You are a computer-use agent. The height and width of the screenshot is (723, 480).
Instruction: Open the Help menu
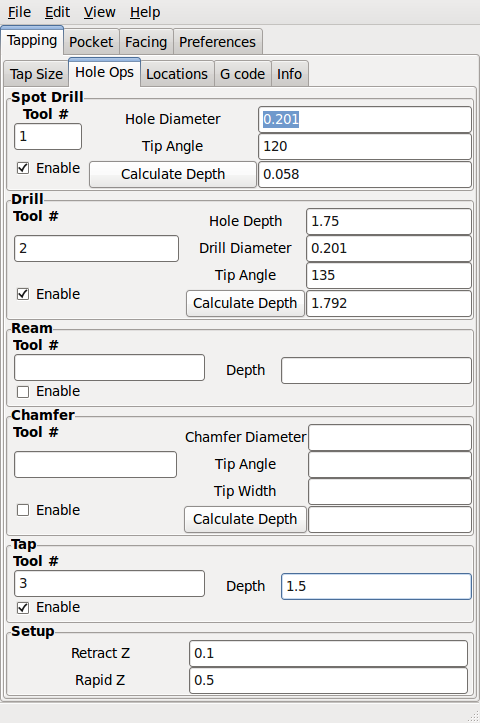[145, 12]
